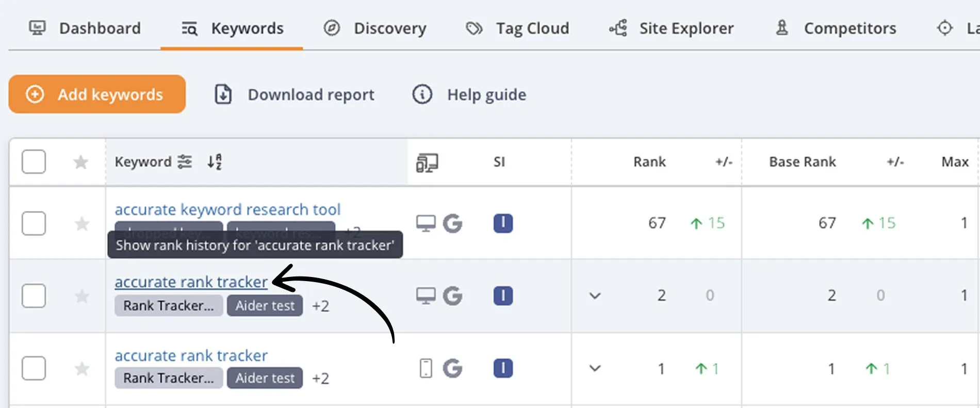This screenshot has height=408, width=980.
Task: Star the 'accurate keyword research tool' row
Action: coord(81,224)
